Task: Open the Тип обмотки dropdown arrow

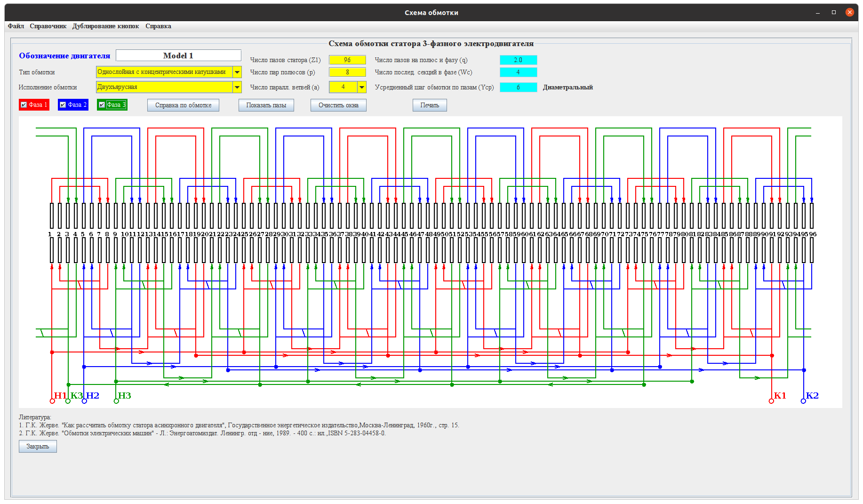Action: (x=237, y=72)
